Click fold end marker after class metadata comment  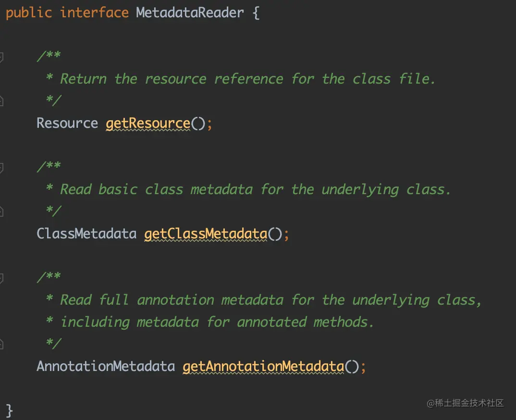[1, 211]
